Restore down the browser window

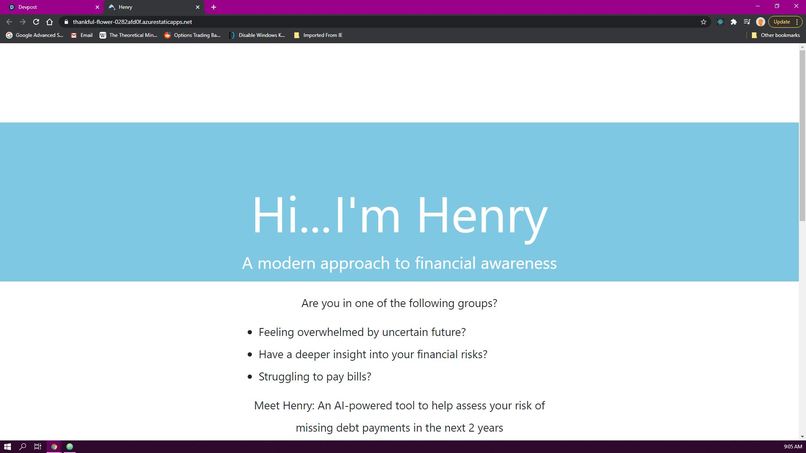coord(777,6)
